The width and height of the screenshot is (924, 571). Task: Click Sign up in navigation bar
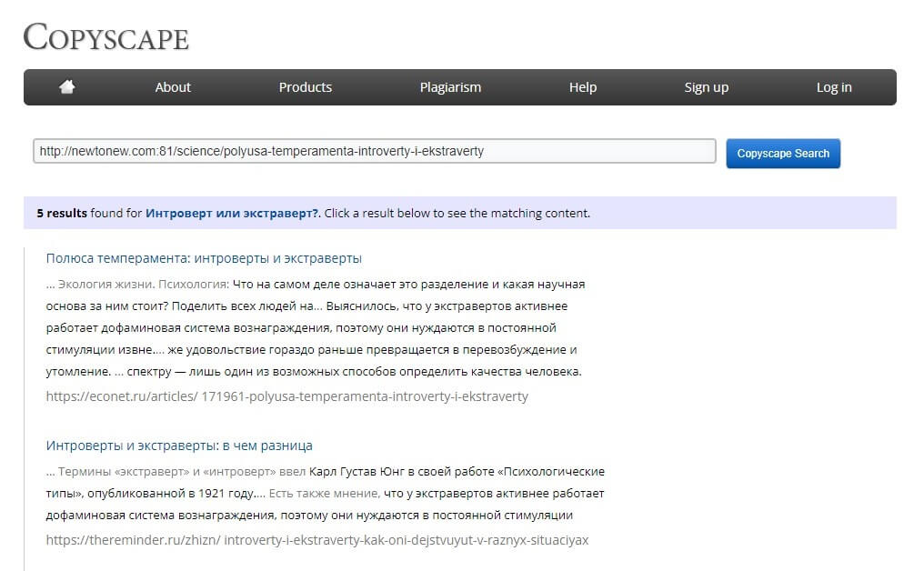706,87
